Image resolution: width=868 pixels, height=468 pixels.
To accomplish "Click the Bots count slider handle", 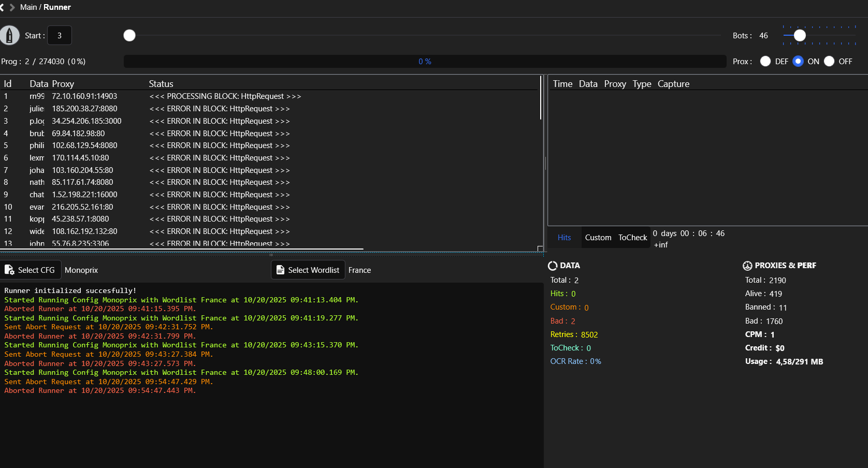I will click(800, 35).
